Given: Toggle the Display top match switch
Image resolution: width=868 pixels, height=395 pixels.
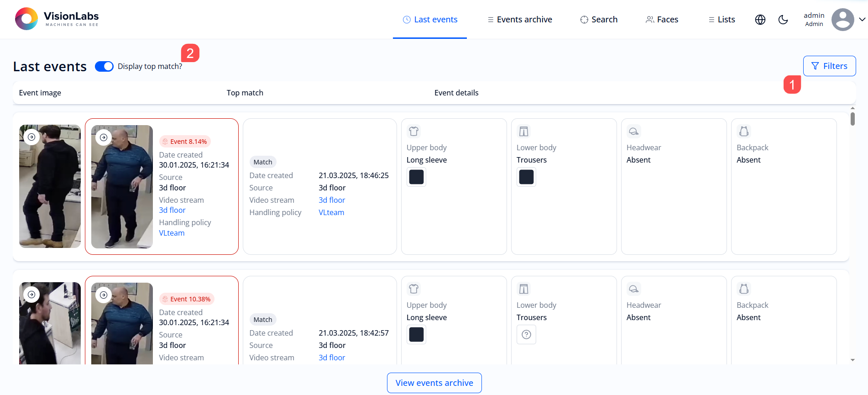Looking at the screenshot, I should coord(104,67).
